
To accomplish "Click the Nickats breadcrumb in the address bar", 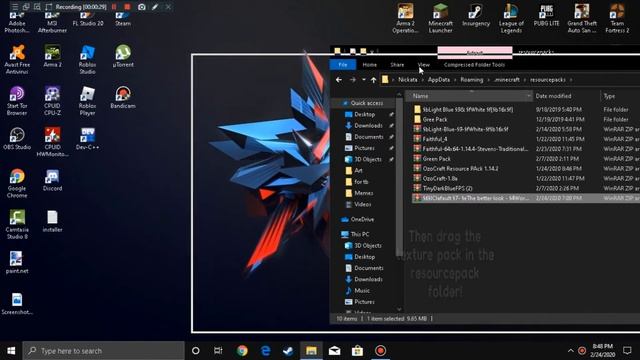I will [x=408, y=80].
